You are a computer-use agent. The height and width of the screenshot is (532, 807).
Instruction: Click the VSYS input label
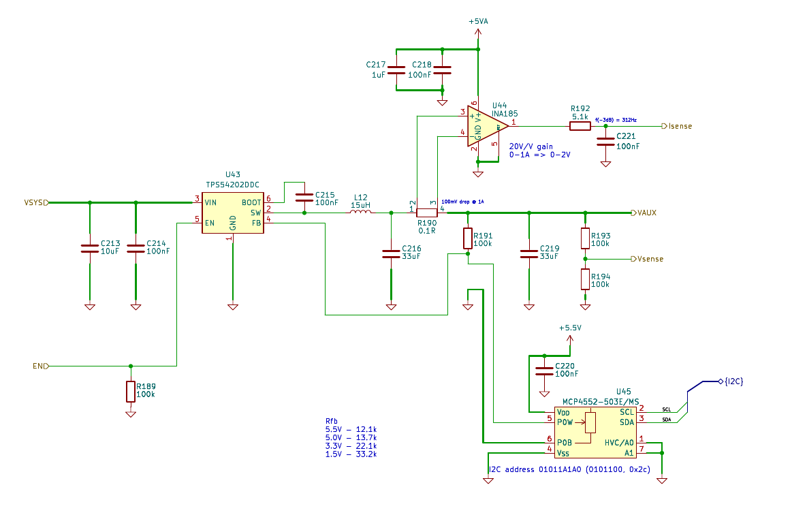pos(35,203)
